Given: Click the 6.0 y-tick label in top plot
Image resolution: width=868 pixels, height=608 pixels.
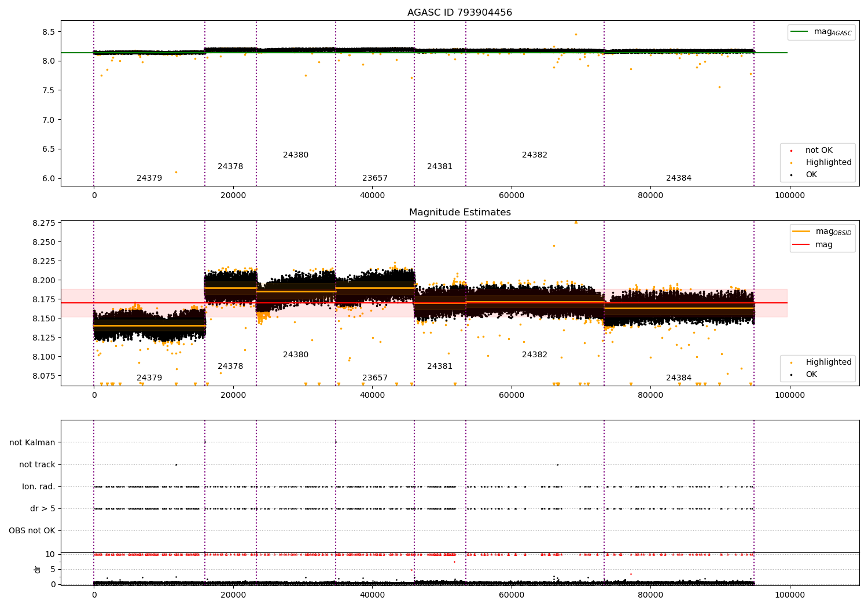Looking at the screenshot, I should pyautogui.click(x=49, y=179).
